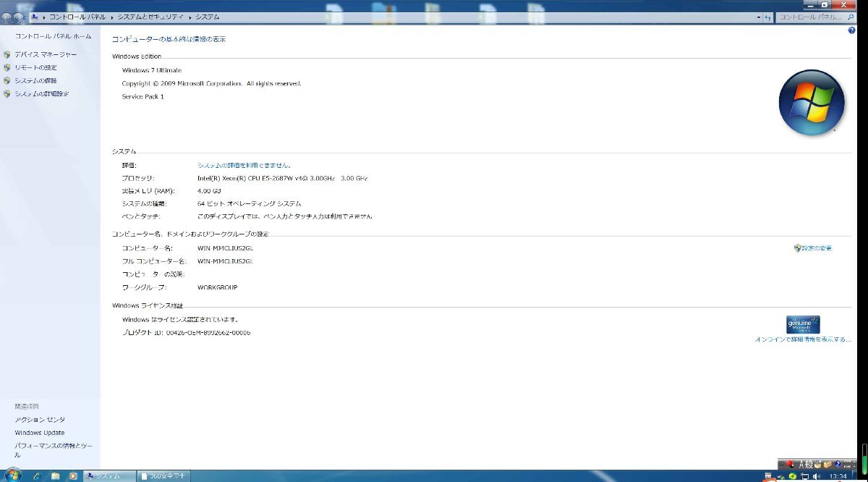Open Remote settings link in sidebar
Viewport: 868px width, 482px height.
coord(35,67)
